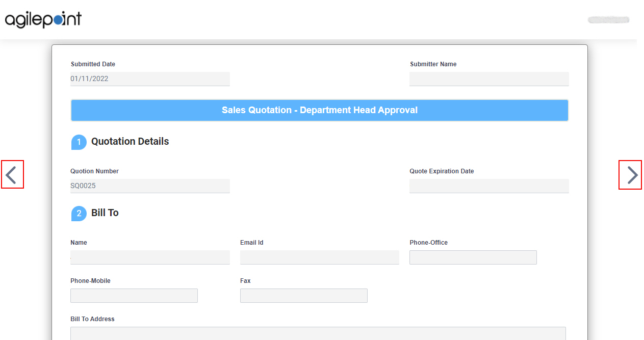Viewport: 644px width, 340px height.
Task: Click the Quotation Details step 1 badge
Action: [x=79, y=142]
